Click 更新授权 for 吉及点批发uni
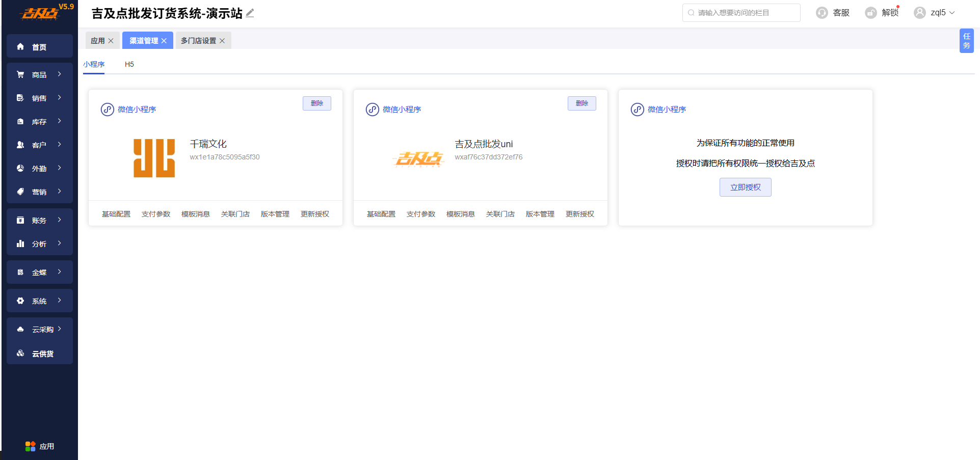Image resolution: width=980 pixels, height=460 pixels. tap(580, 214)
